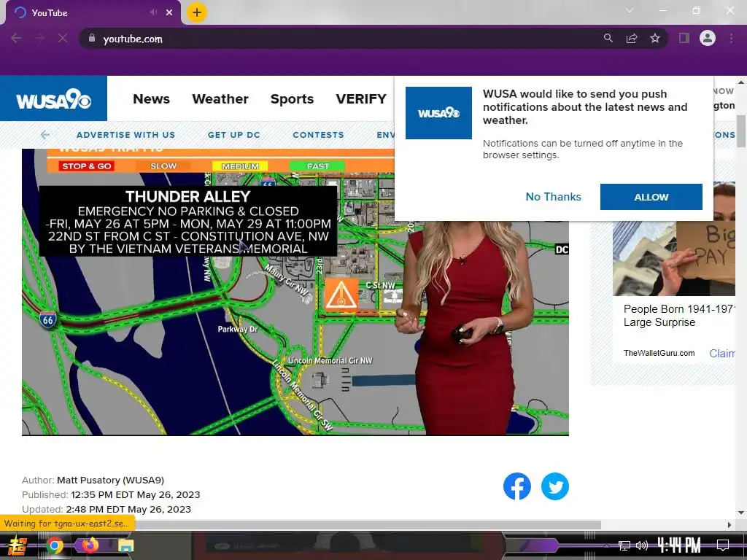Show hidden tray icons chevron
Screen dimensions: 747x560
click(606, 545)
